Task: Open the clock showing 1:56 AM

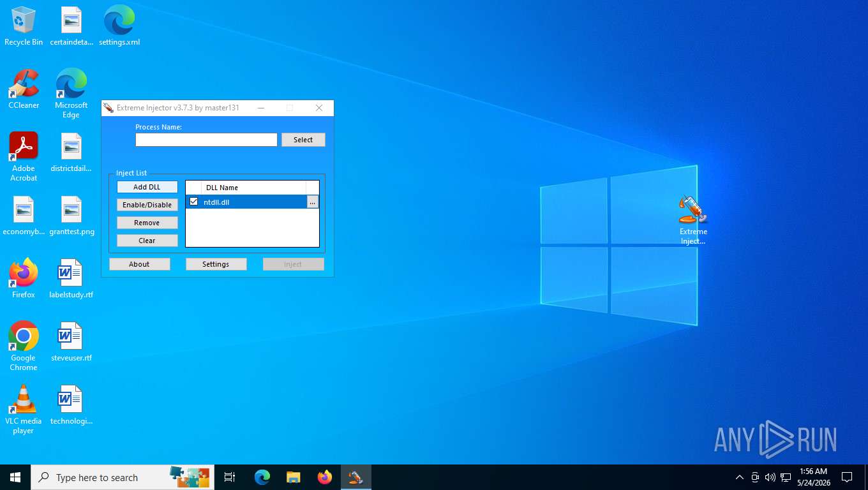Action: pyautogui.click(x=813, y=477)
